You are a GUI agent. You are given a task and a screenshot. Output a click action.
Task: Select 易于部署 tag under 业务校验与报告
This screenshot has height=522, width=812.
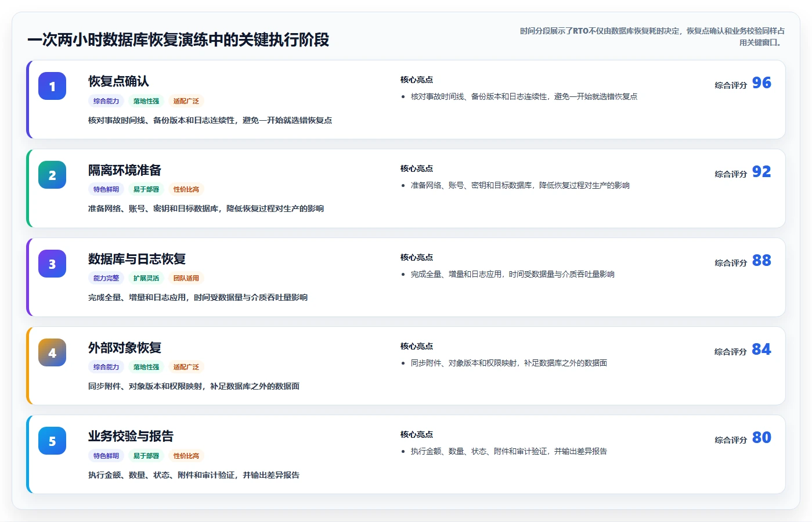pyautogui.click(x=146, y=456)
